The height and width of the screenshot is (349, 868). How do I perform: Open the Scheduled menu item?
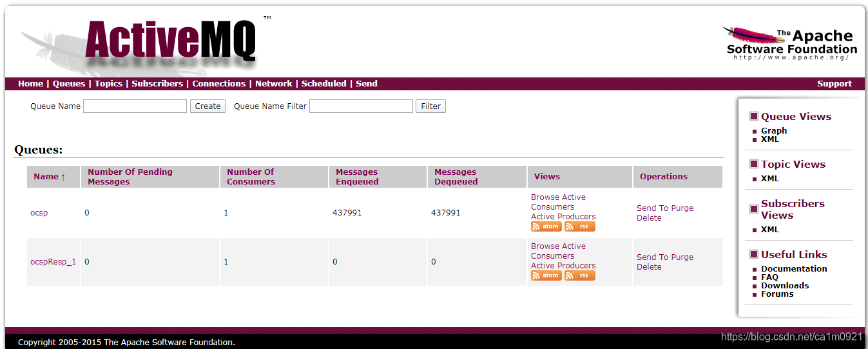pos(324,84)
